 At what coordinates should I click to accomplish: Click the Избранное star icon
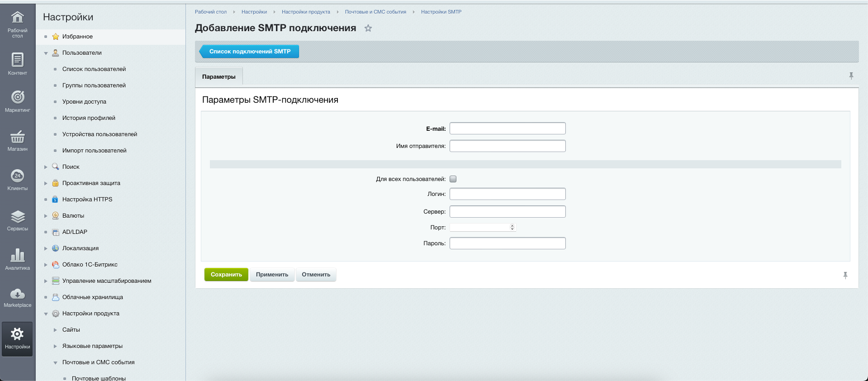click(56, 37)
